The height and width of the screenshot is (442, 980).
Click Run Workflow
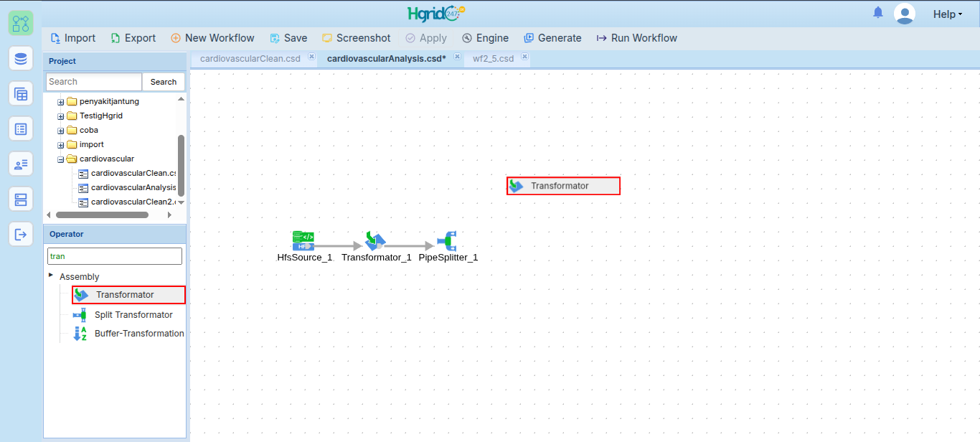pos(637,38)
